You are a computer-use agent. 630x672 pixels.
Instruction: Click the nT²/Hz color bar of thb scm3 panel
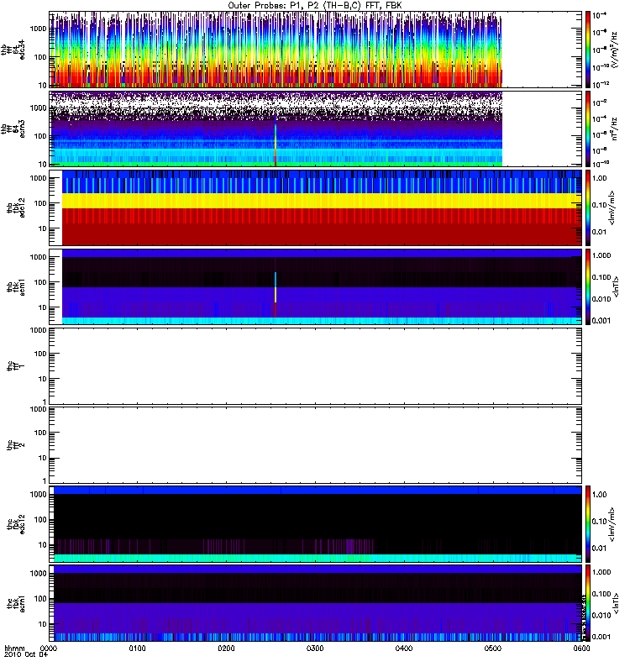coord(588,129)
